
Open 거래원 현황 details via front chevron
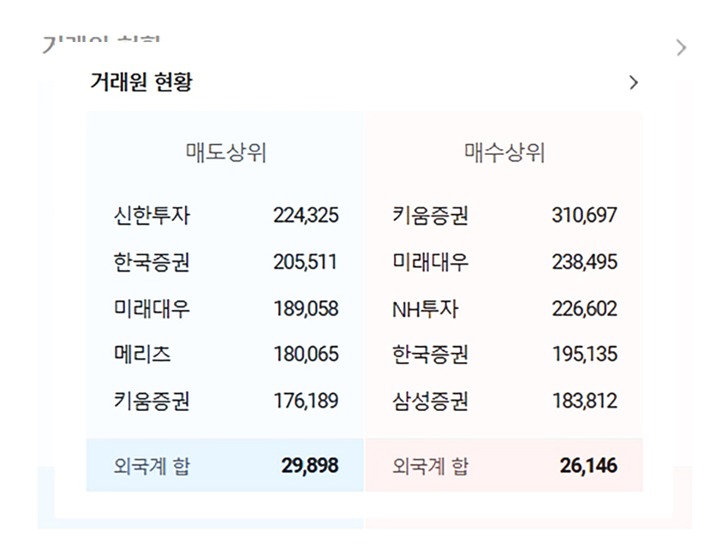(x=634, y=83)
